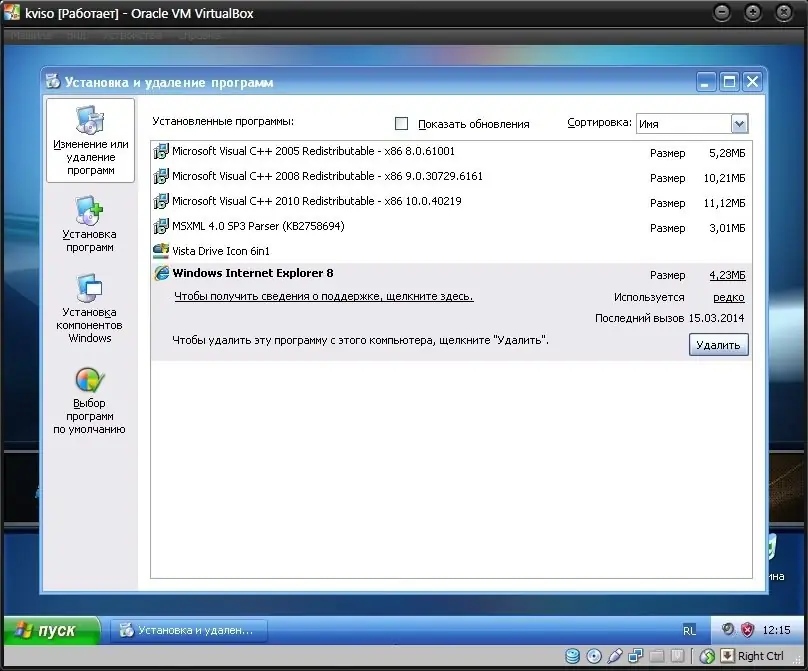This screenshot has height=671, width=808.
Task: Click the Visual C++ 2005 Redistributable icon
Action: 160,152
